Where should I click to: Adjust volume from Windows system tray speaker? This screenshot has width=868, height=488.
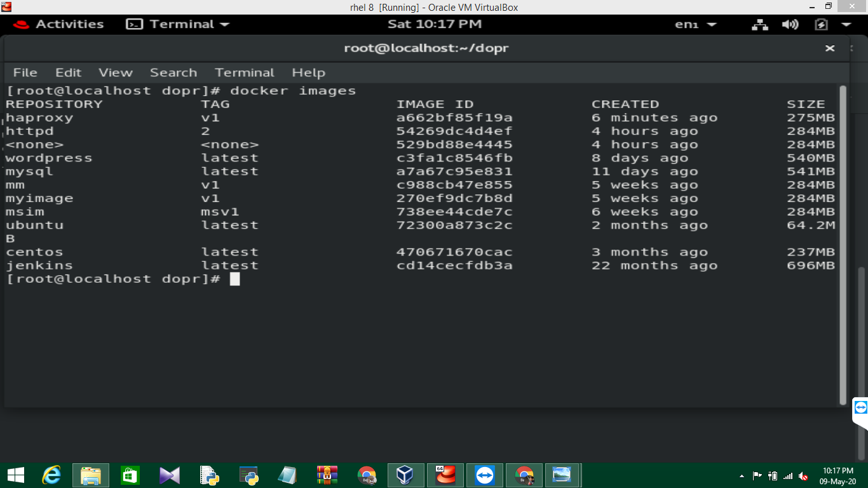click(x=803, y=477)
